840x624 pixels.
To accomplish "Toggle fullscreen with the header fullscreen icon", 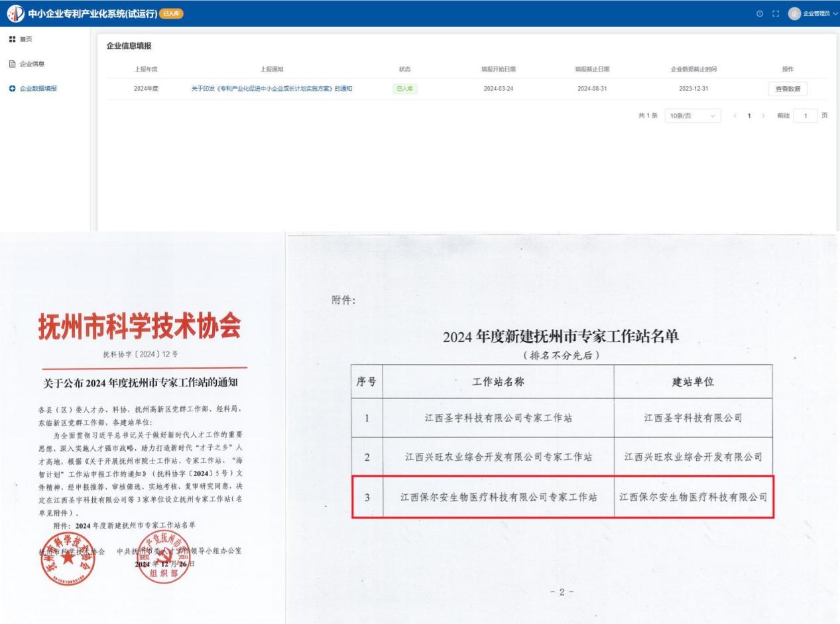I will pos(774,14).
